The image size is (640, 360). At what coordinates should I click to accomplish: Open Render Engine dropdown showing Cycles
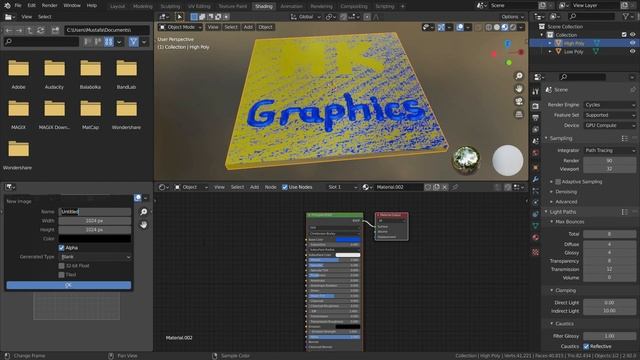(x=610, y=105)
